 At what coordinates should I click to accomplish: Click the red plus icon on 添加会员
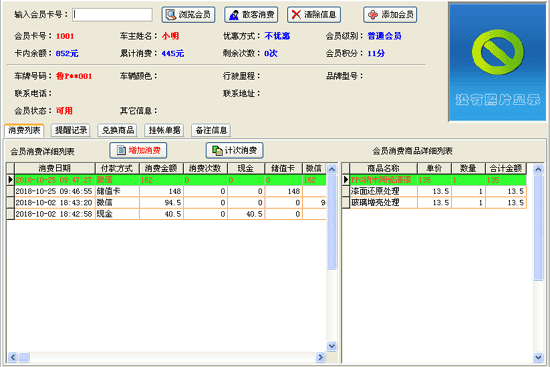[373, 15]
